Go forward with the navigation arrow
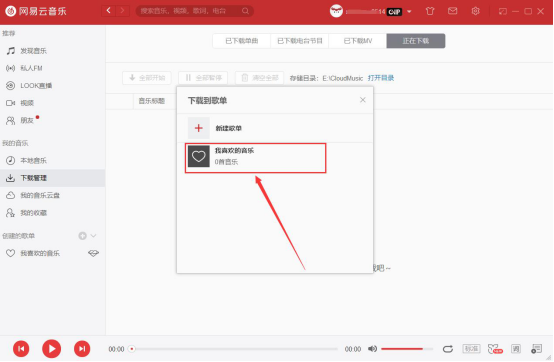Screen dimensions: 554x362 click(122, 11)
